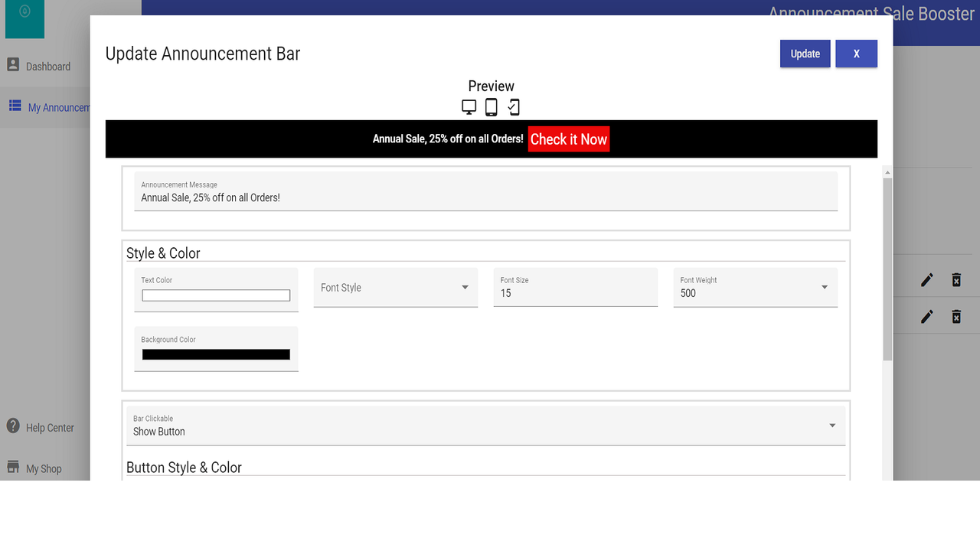Close the dialog with the X button
Viewport: 980px width, 551px height.
tap(856, 54)
